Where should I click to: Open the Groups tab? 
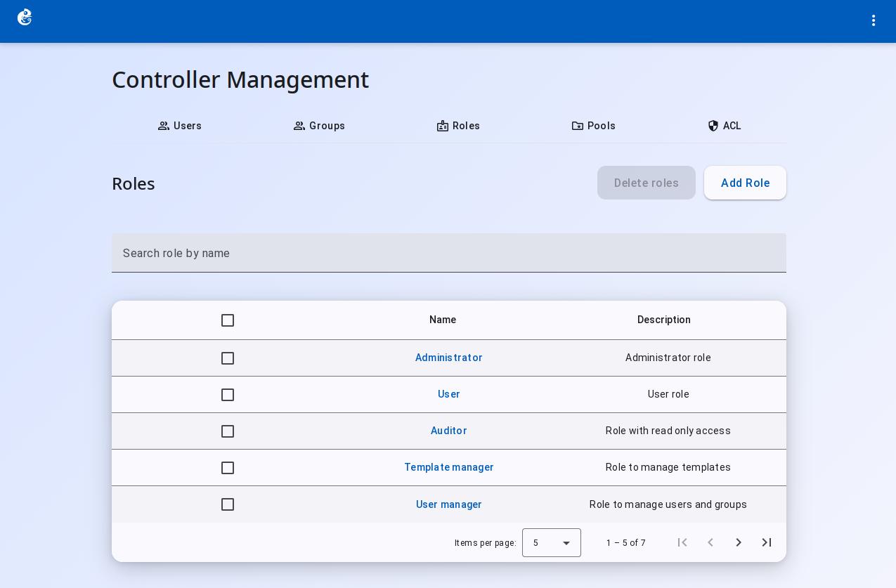(x=319, y=126)
